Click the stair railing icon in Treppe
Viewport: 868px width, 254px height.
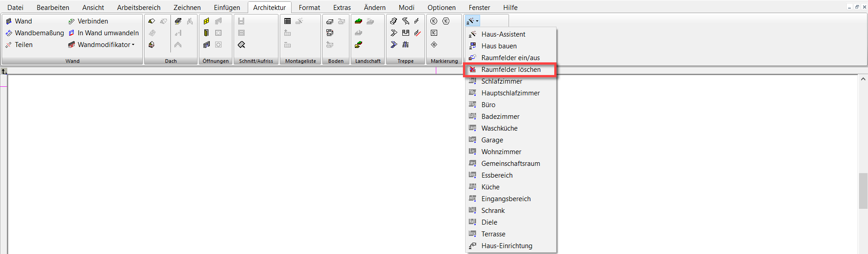click(417, 21)
